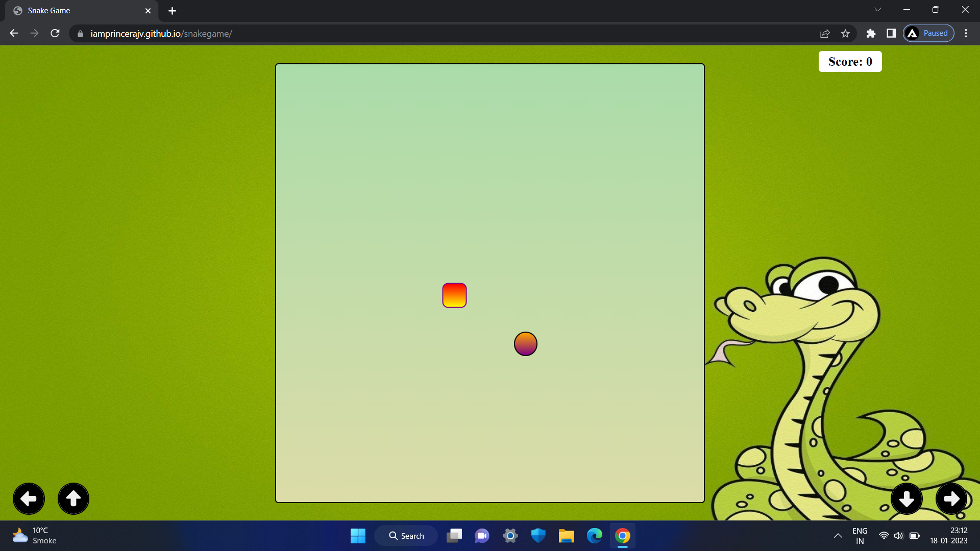Click the right arrow game control
The height and width of the screenshot is (551, 980).
click(x=951, y=498)
